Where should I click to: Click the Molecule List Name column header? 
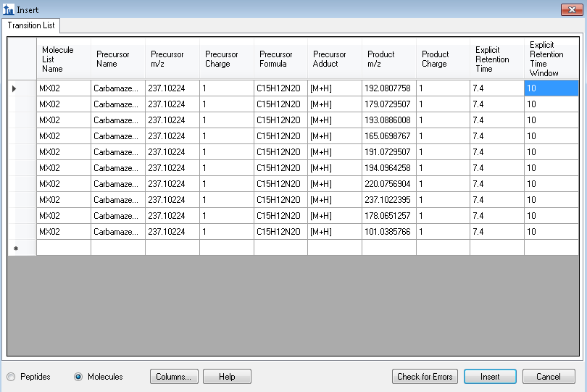[x=63, y=59]
